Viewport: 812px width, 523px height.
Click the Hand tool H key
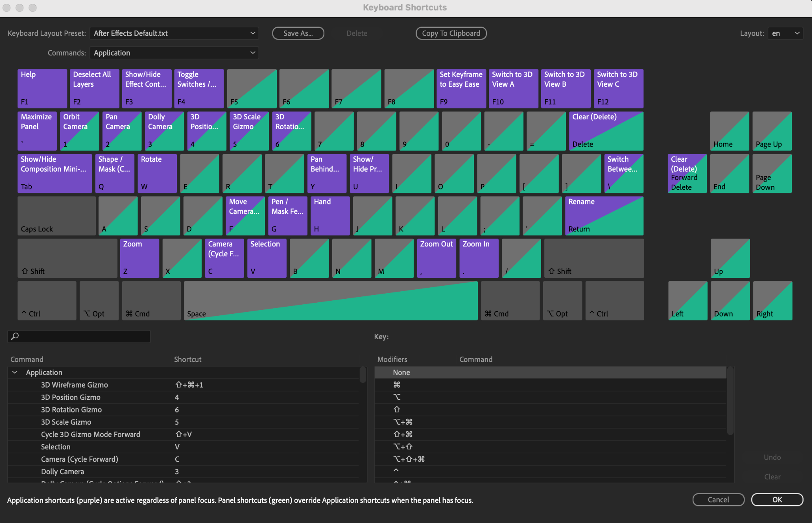pos(329,216)
